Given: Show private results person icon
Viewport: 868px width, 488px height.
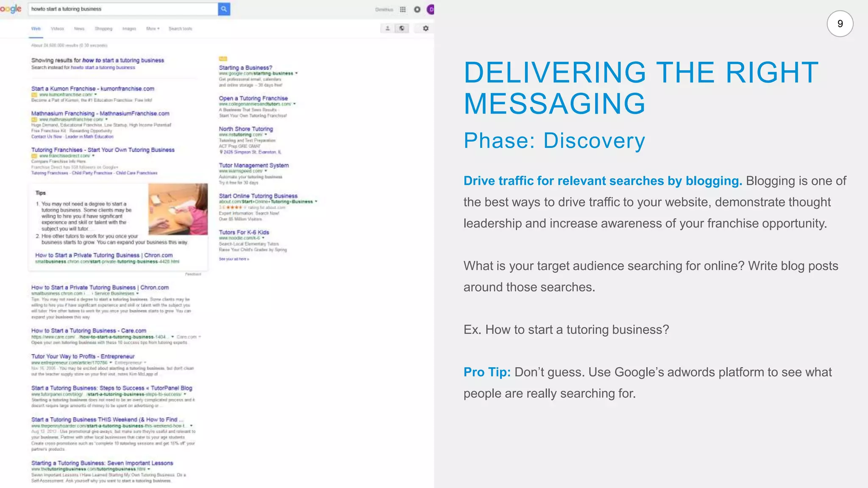Looking at the screenshot, I should pos(387,28).
